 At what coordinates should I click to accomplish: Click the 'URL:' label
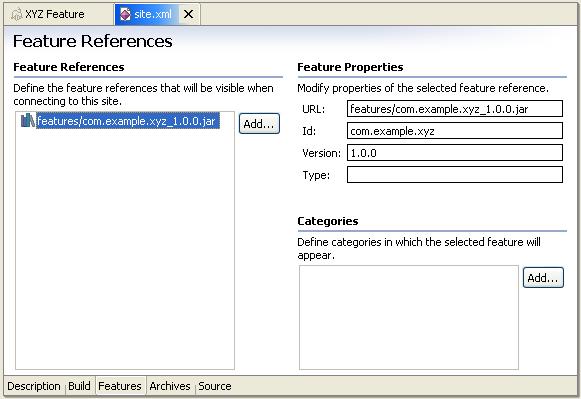click(x=313, y=109)
